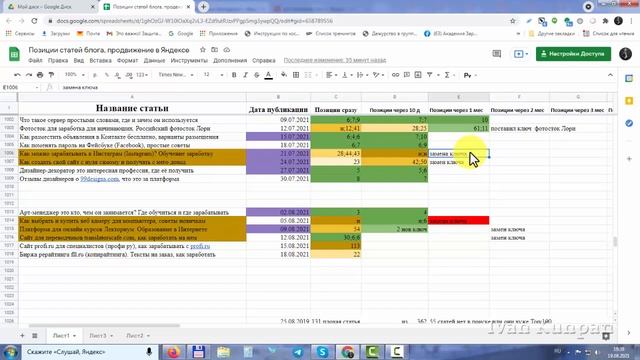Select red cell in Позиции через 1 мес column
The image size is (640, 360).
(459, 221)
